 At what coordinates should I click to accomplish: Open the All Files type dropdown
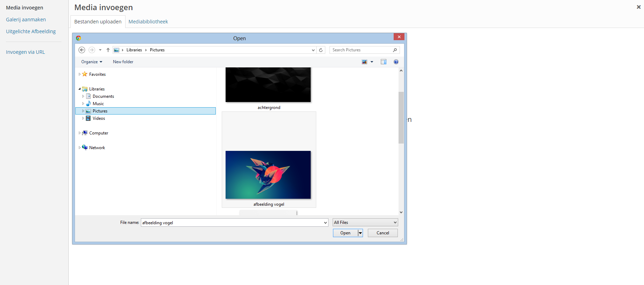click(365, 222)
